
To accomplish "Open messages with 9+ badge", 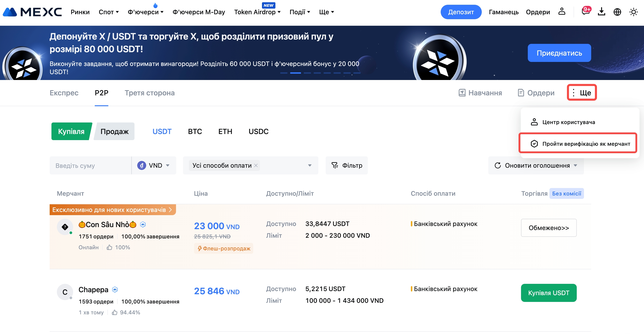I will [586, 12].
